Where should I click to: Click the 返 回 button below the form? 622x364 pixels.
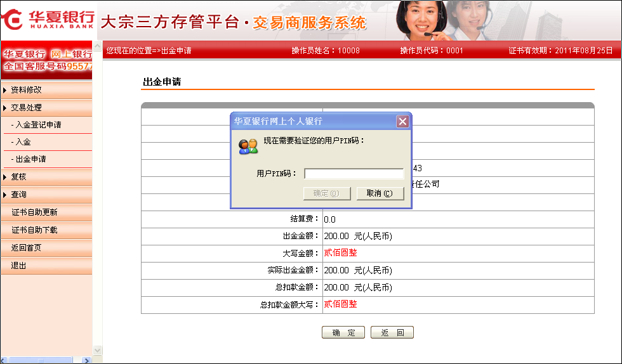(x=392, y=332)
